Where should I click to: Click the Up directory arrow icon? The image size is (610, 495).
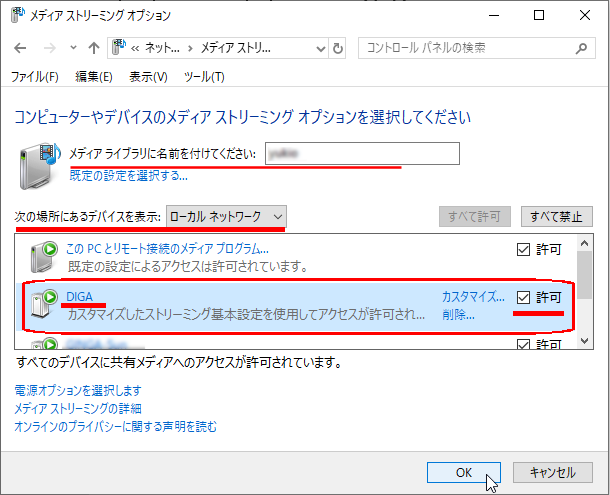[93, 48]
